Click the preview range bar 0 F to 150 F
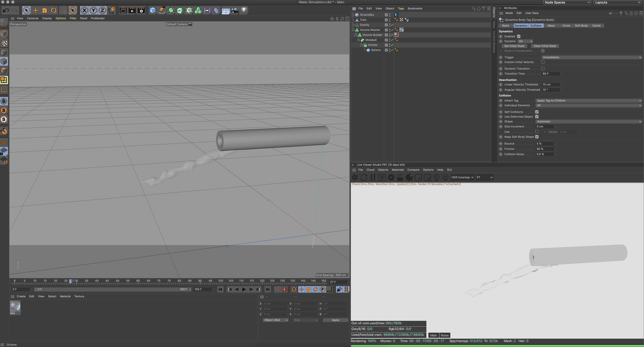Image resolution: width=644 pixels, height=347 pixels. [x=112, y=289]
